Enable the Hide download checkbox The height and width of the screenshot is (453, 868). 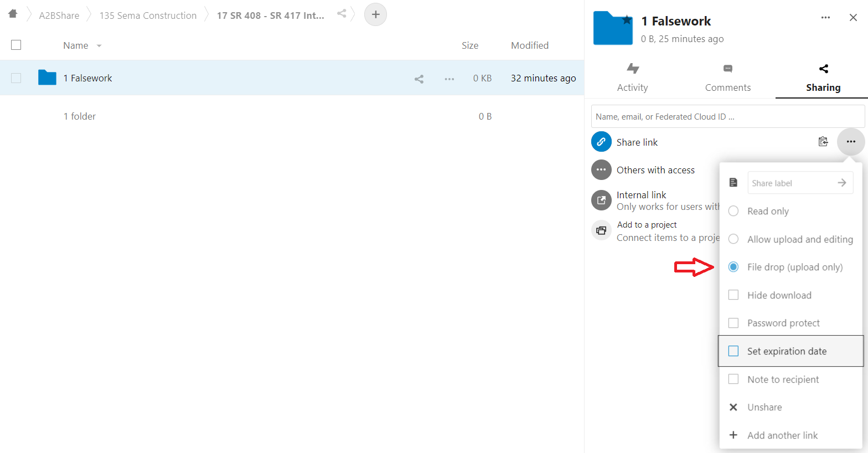pos(733,295)
